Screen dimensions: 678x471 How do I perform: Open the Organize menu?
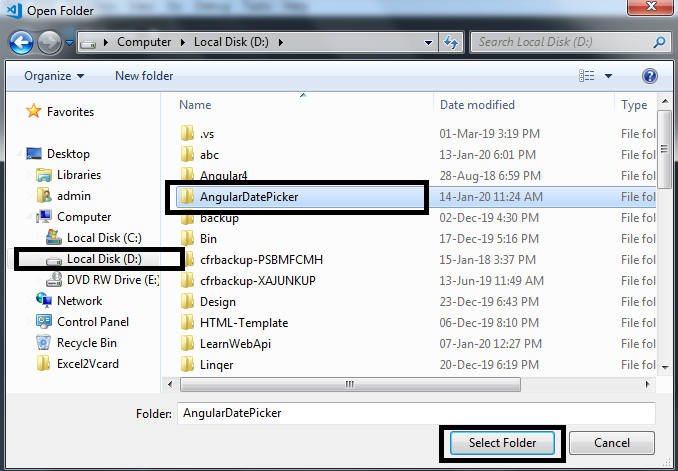click(54, 76)
